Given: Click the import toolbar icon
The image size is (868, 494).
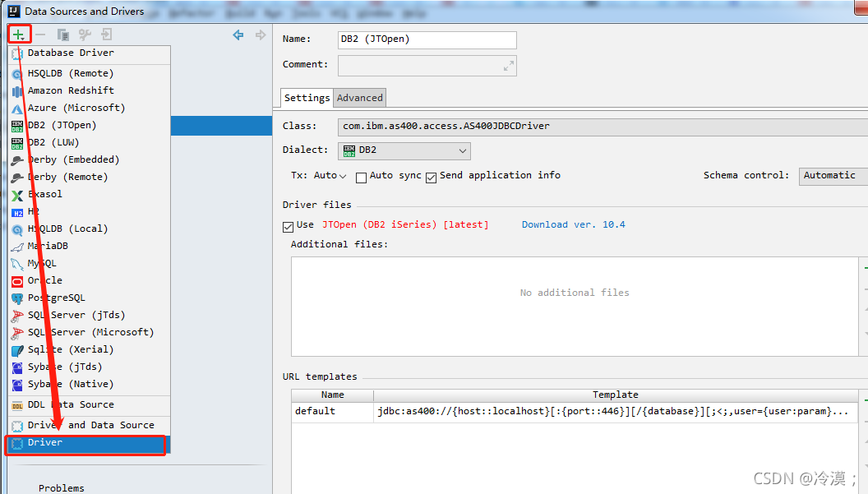Looking at the screenshot, I should click(106, 35).
